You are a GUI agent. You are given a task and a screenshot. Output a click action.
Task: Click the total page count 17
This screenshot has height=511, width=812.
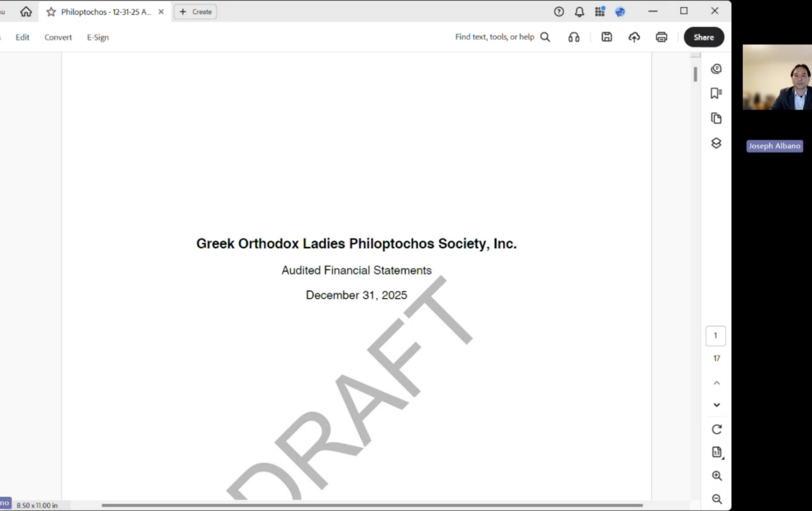717,358
